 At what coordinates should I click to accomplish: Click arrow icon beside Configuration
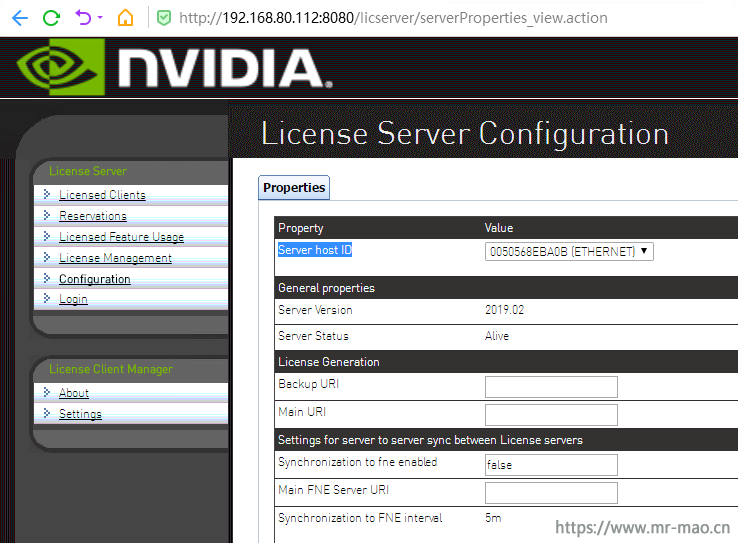[47, 278]
